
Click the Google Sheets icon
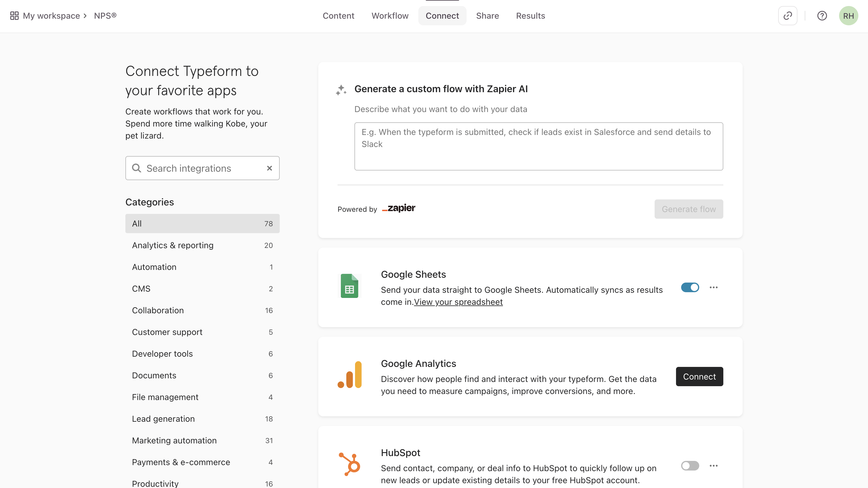point(349,286)
